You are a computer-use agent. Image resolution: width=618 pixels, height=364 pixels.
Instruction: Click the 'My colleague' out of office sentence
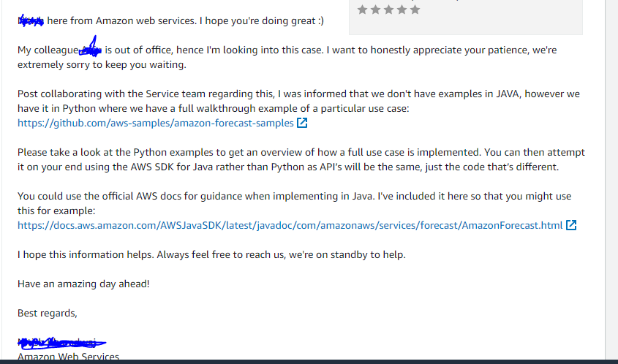point(293,50)
